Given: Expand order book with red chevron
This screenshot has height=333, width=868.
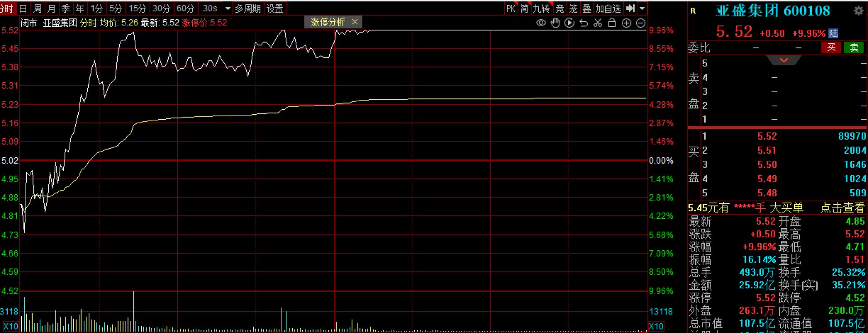Looking at the screenshot, I should click(784, 60).
